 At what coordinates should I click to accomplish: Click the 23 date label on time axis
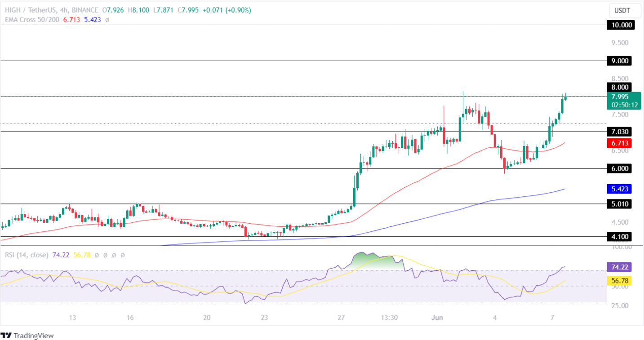pyautogui.click(x=264, y=318)
